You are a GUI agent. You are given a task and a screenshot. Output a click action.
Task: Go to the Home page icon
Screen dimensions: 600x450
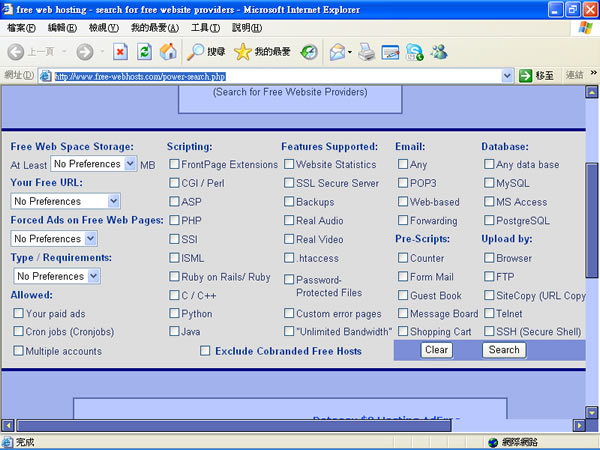pyautogui.click(x=169, y=51)
